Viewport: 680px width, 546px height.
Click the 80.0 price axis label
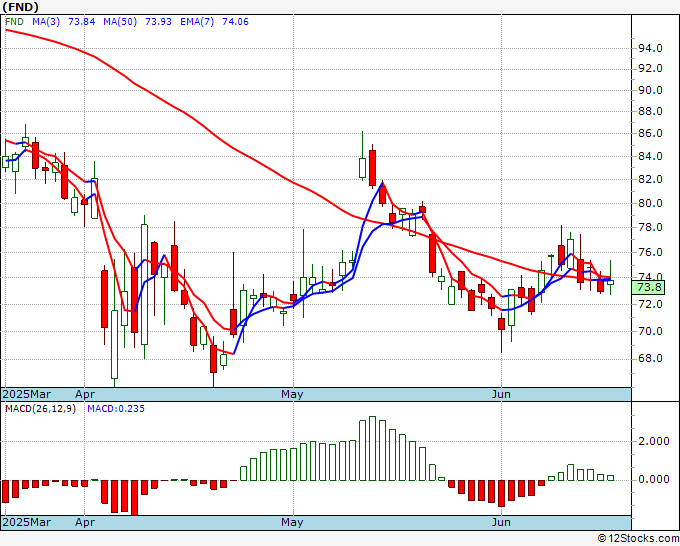pyautogui.click(x=650, y=203)
